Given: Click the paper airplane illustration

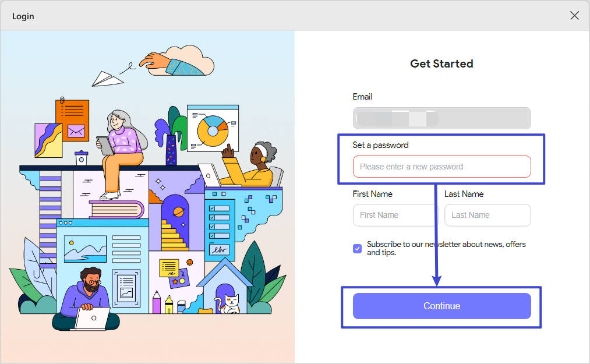Looking at the screenshot, I should (107, 78).
